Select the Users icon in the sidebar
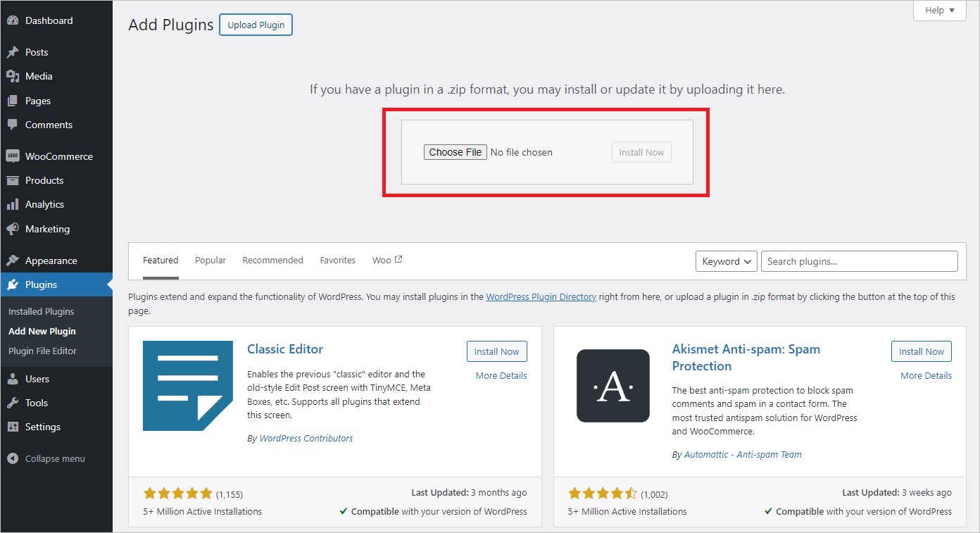Screen dimensions: 980x533 coord(15,379)
